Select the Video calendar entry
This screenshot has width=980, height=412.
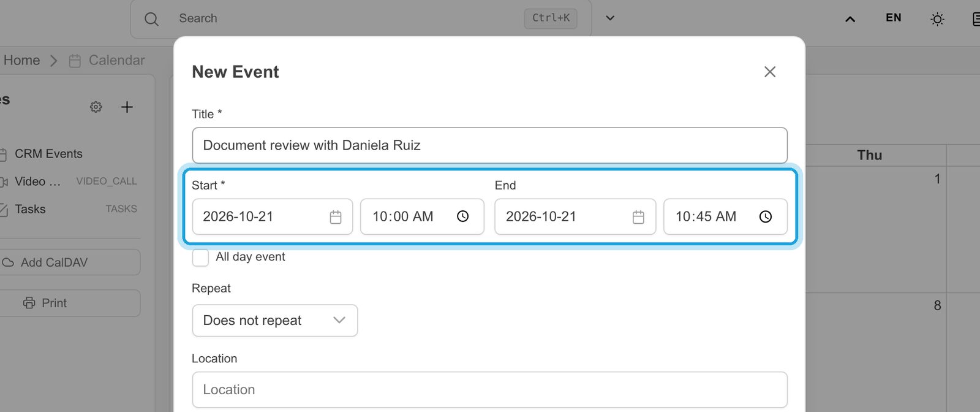point(37,181)
